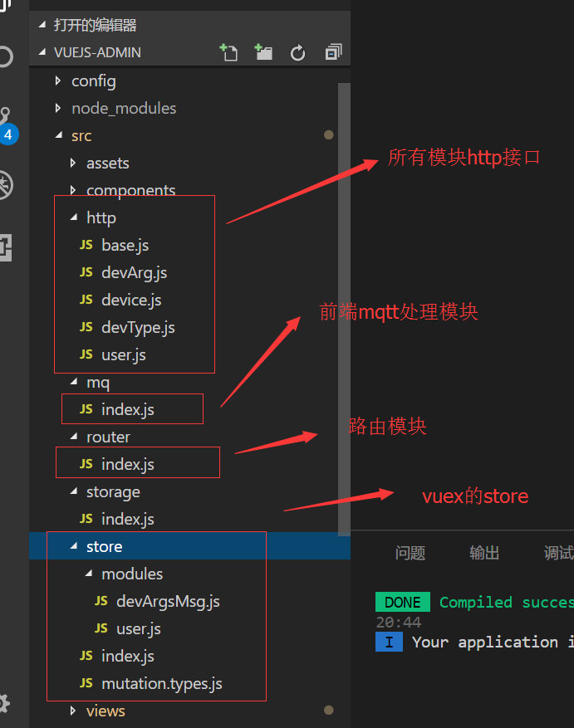574x728 pixels.
Task: Open devArgsMsg.js in store modules
Action: click(168, 602)
